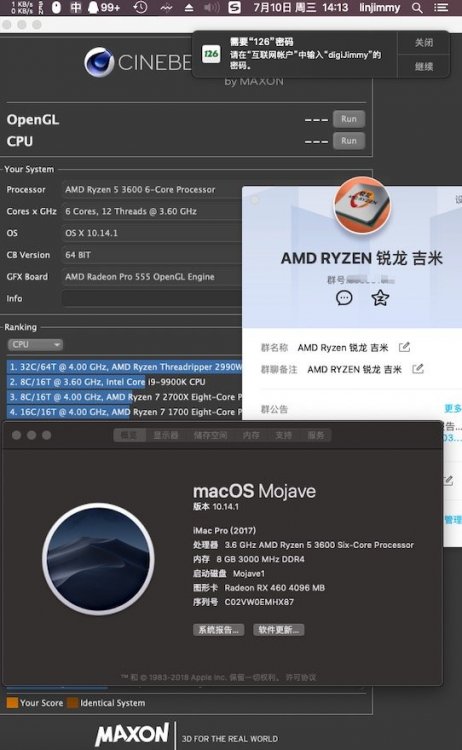Click the 管理 link in QQ group window
This screenshot has width=462, height=750.
[x=453, y=519]
